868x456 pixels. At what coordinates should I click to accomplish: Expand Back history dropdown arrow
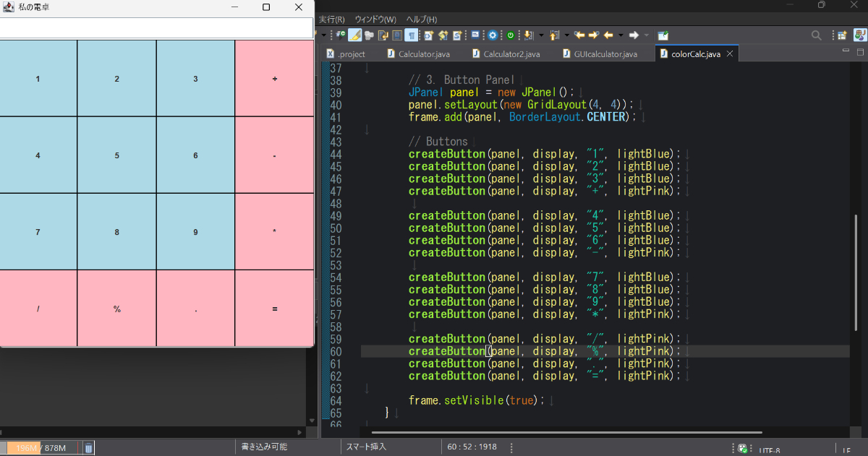point(621,35)
